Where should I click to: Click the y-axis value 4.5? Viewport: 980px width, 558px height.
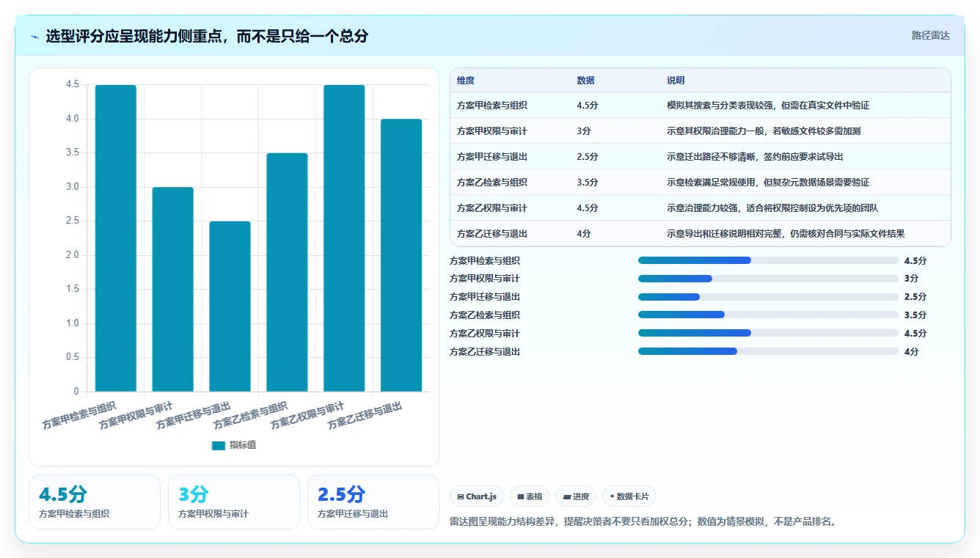[x=72, y=84]
